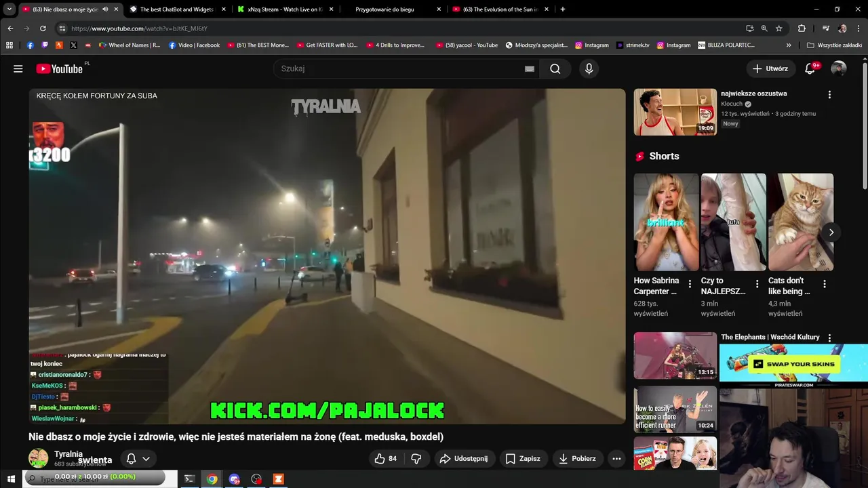Click Zapisz save button
This screenshot has height=488, width=868.
[x=523, y=459]
